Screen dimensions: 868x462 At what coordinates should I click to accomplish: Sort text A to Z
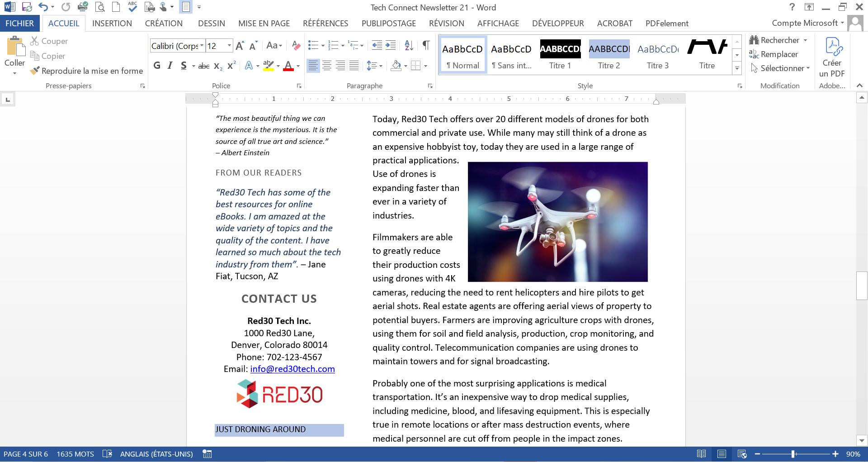pyautogui.click(x=409, y=45)
